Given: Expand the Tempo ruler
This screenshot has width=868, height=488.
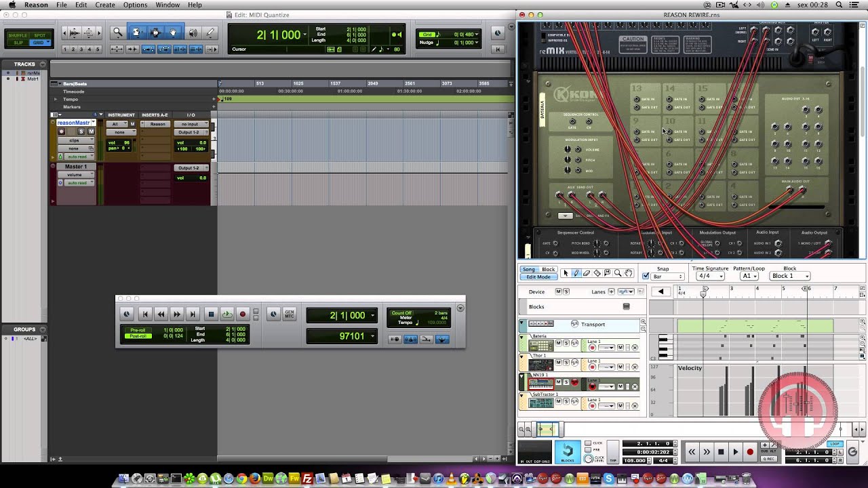Looking at the screenshot, I should pyautogui.click(x=56, y=99).
